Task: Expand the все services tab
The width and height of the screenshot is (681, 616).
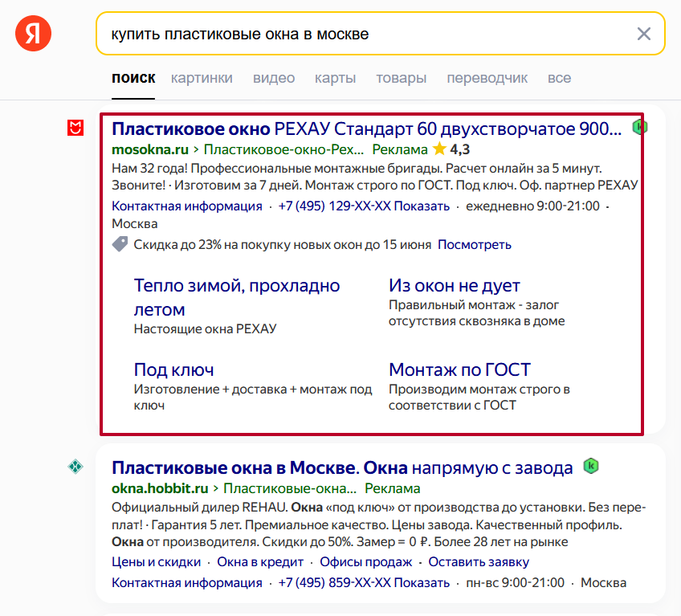Action: click(559, 78)
